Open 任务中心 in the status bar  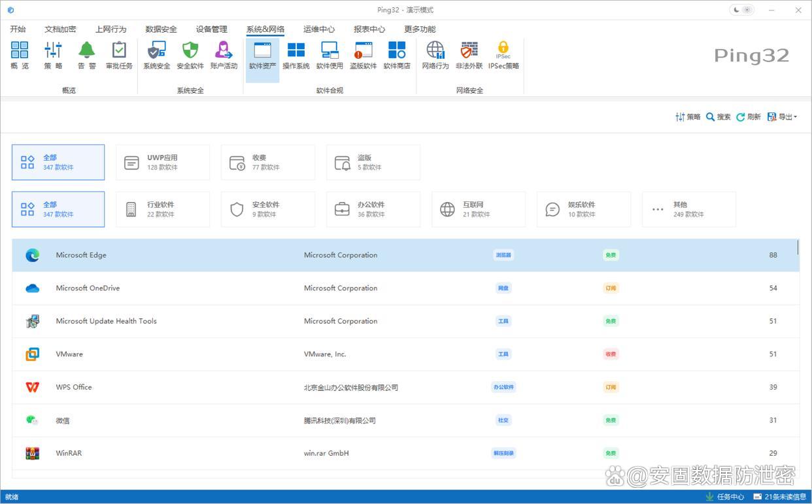[725, 497]
